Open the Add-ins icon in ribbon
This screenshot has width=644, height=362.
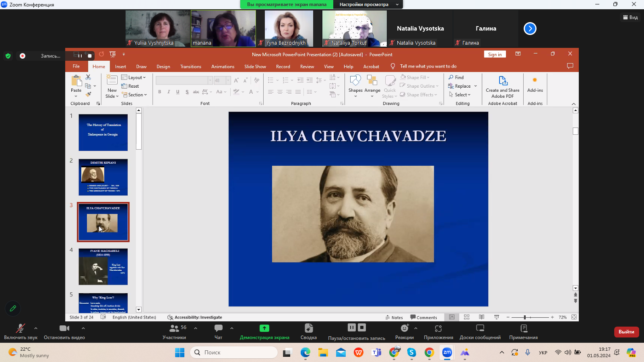(535, 80)
